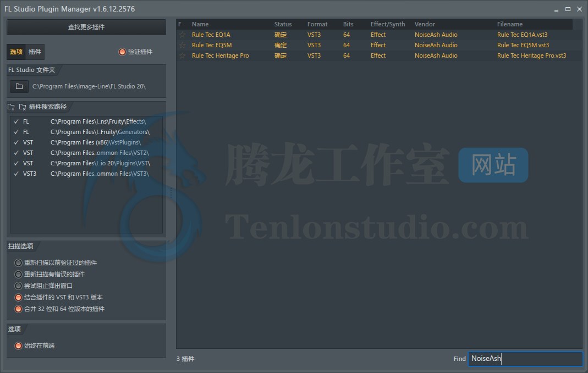Toggle checkmark for Fruity\Generators FL path
Screen dimensions: 588x373
point(16,132)
